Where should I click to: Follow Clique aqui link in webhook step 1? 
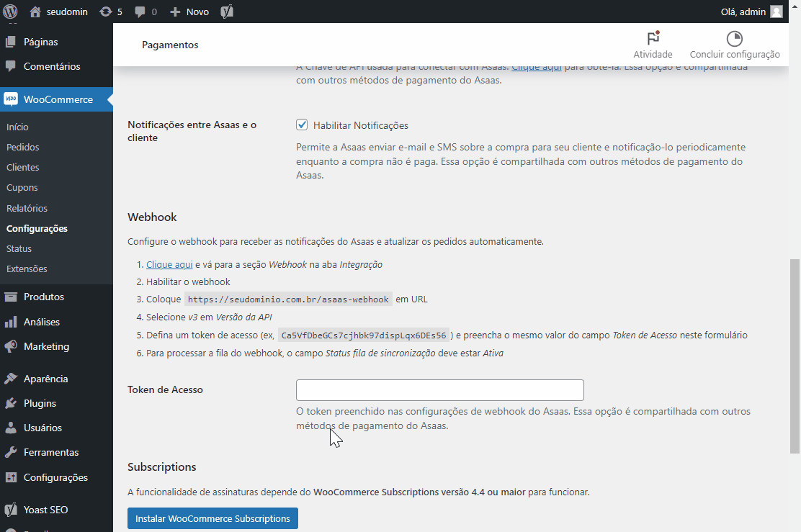point(169,264)
